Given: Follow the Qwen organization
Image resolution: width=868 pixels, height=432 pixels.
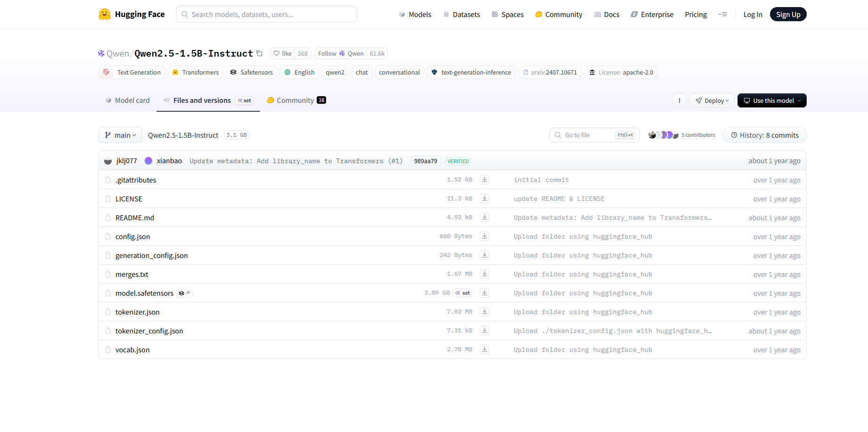Looking at the screenshot, I should tap(341, 53).
